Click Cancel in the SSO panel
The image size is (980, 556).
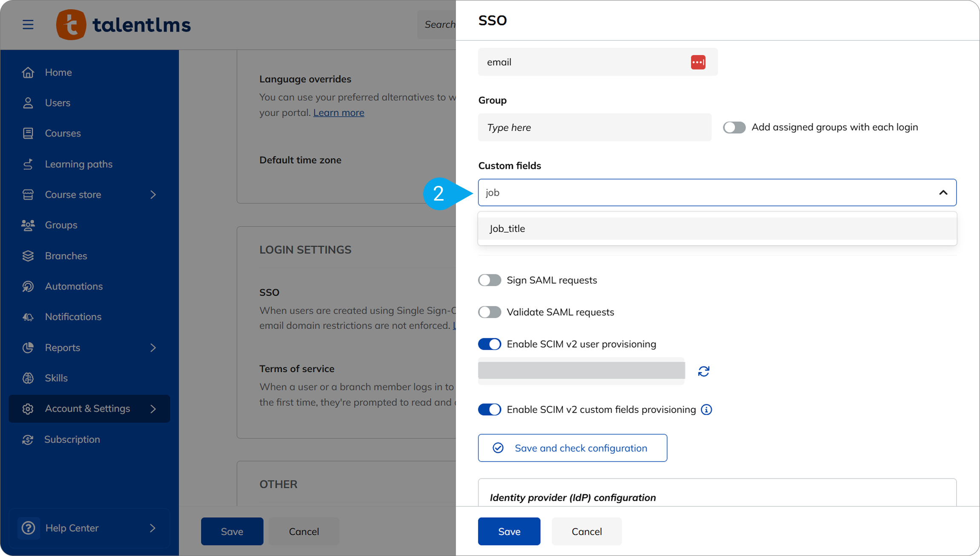(x=586, y=531)
